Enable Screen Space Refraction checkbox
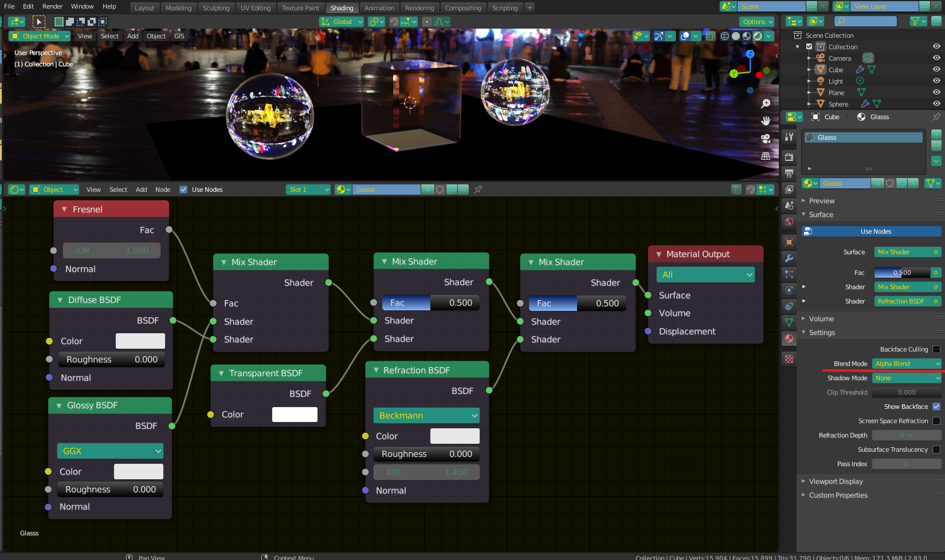Screen dimensions: 945x560 936,421
